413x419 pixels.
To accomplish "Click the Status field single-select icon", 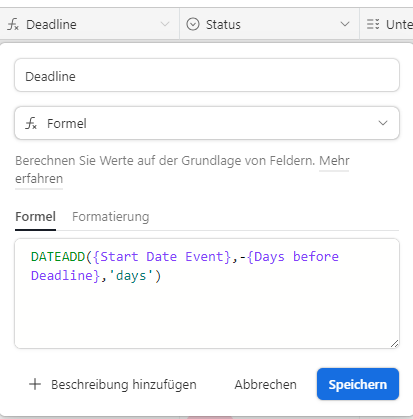I will pyautogui.click(x=193, y=24).
